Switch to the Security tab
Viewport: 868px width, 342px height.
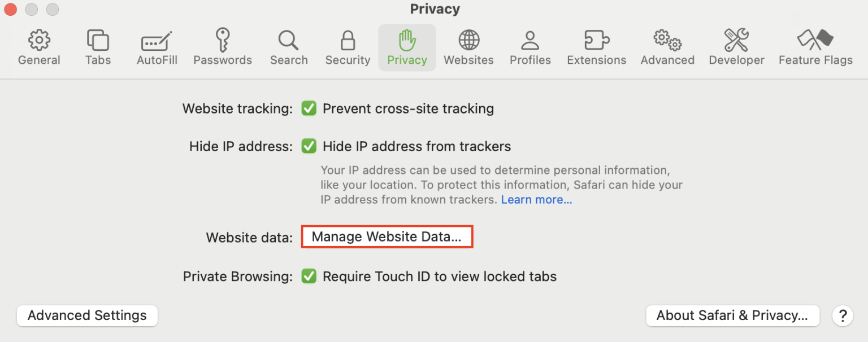347,47
